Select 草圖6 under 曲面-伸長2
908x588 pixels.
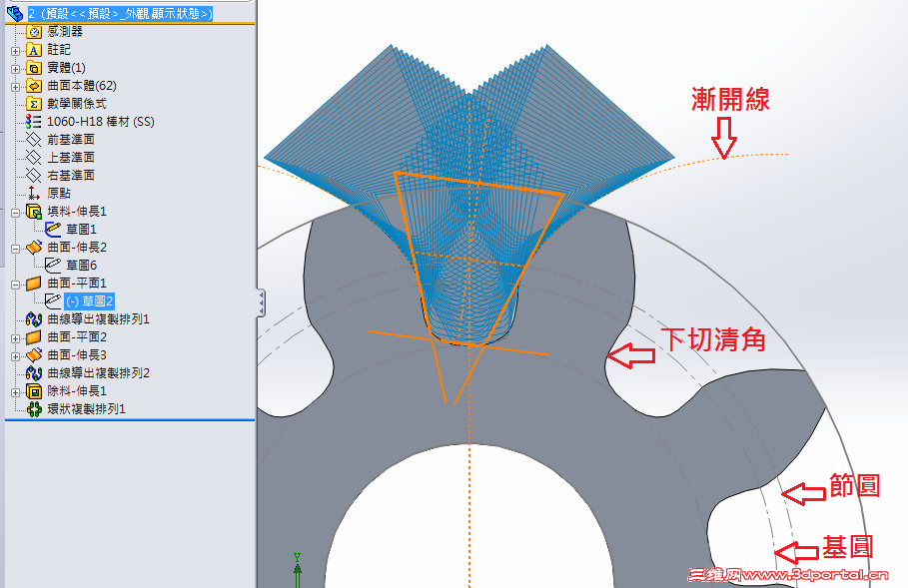[x=81, y=266]
